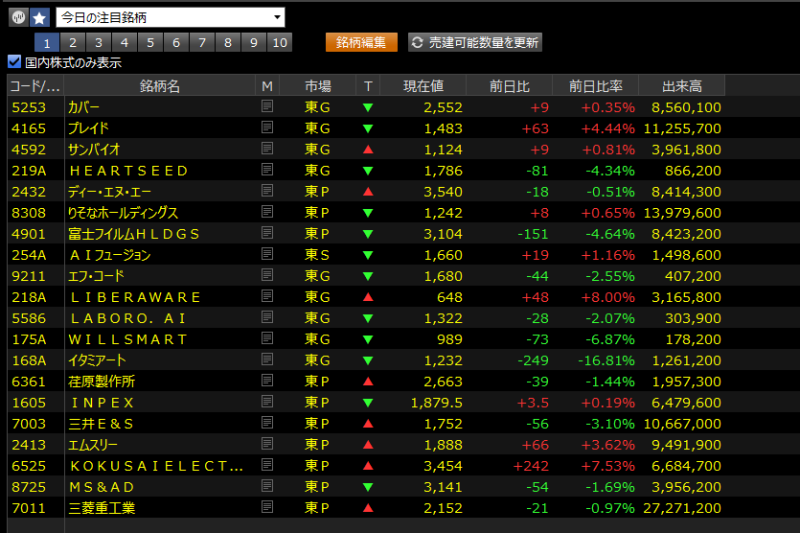Open memo icon for INPEX row
The image size is (800, 533).
click(x=267, y=401)
